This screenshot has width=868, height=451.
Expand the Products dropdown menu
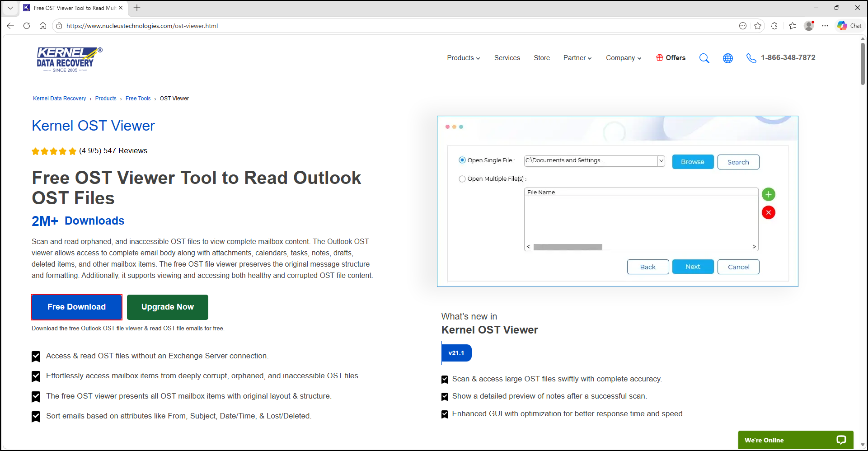464,58
